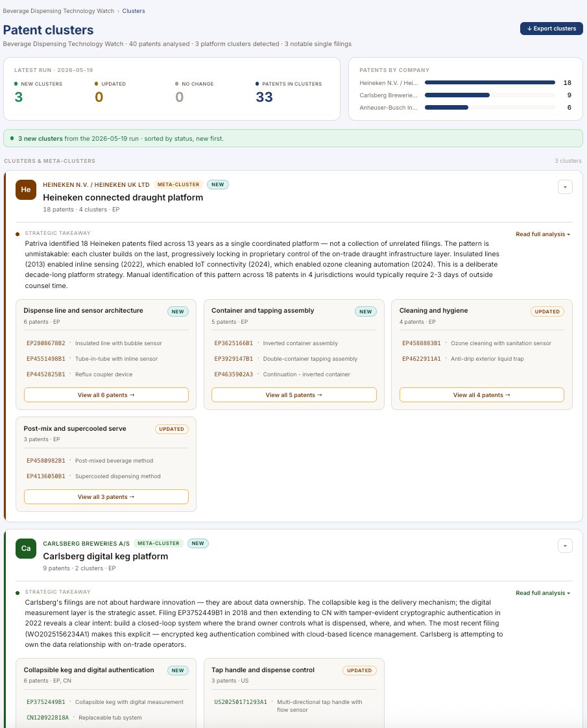Click the Heineken 'He' avatar icon

(26, 189)
